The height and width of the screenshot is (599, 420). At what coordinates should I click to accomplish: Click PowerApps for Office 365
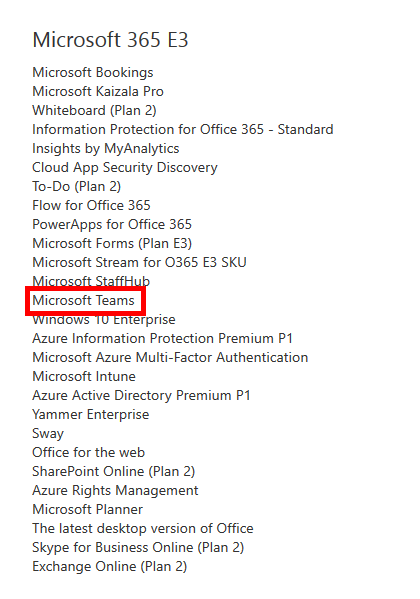pos(112,225)
